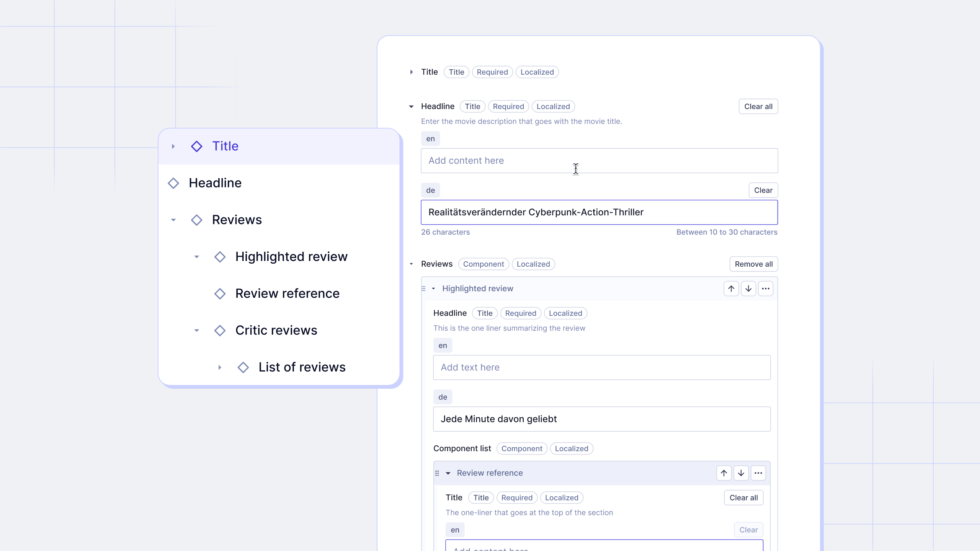Screen dimensions: 980x551
Task: Toggle visibility of Critic reviews node
Action: (196, 330)
